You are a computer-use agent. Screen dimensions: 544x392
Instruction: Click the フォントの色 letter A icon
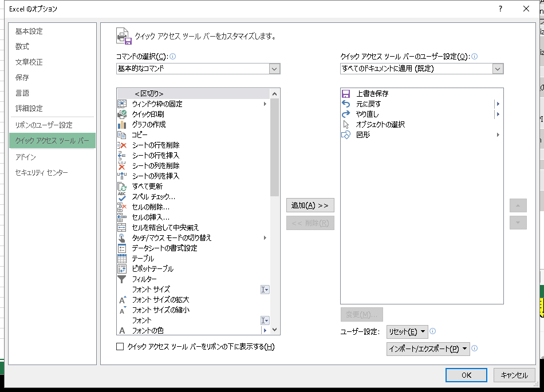122,331
